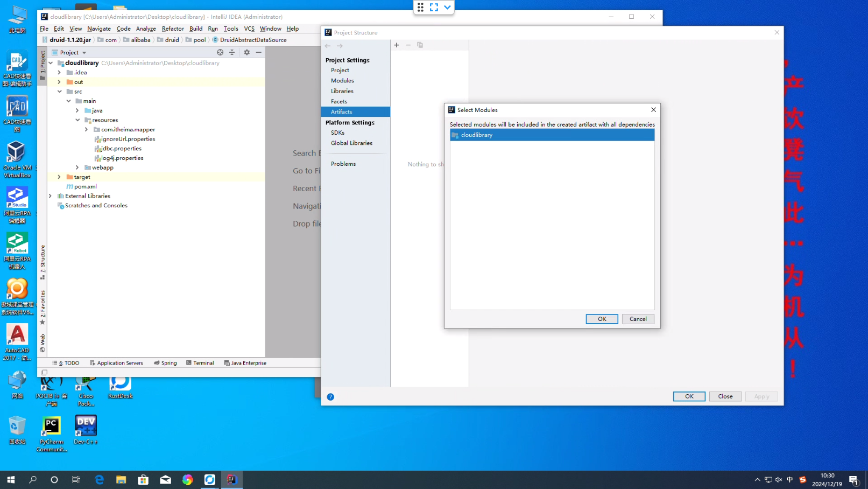868x489 pixels.
Task: Click the locate target icon in Project panel
Action: [x=220, y=52]
